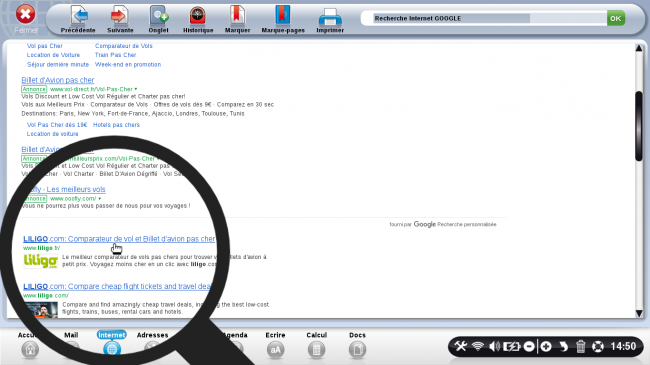Open a new tab with Onglet icon
Viewport: 650px width, 365px height.
(158, 16)
